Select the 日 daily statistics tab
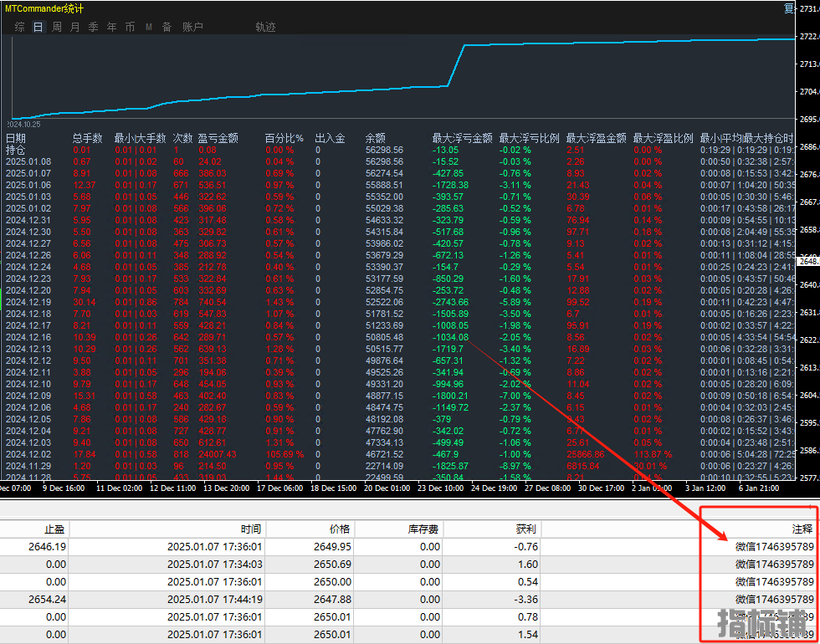The height and width of the screenshot is (644, 820). 38,27
